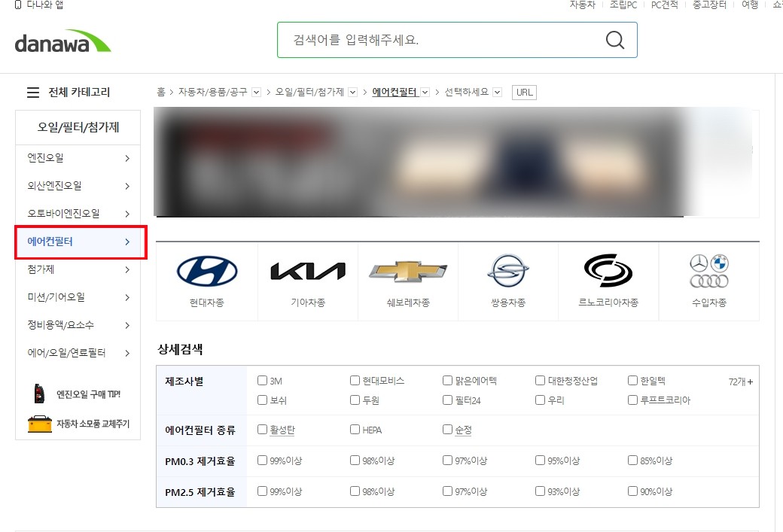This screenshot has width=783, height=532.
Task: Check PM0.3 85%이상 checkbox
Action: tap(632, 460)
